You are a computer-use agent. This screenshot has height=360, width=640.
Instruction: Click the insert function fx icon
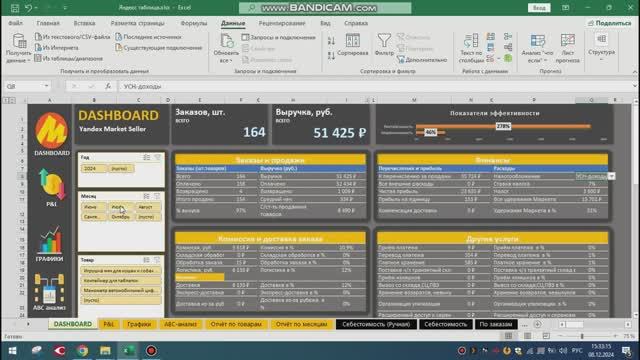point(108,86)
